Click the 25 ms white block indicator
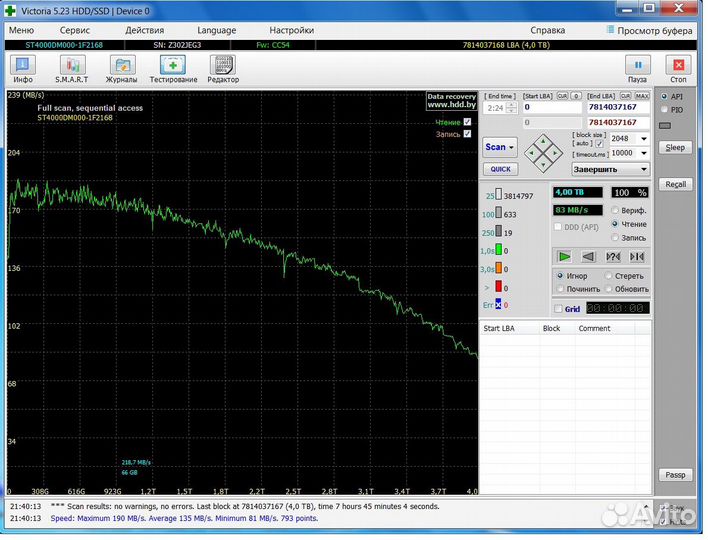708x540 pixels. 498,194
